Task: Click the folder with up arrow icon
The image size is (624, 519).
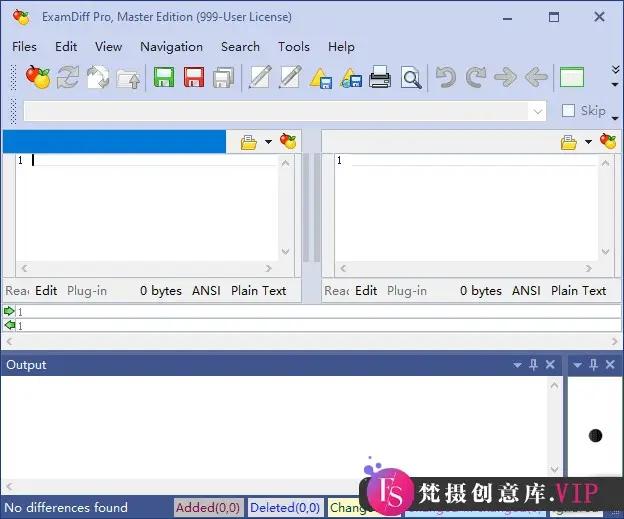Action: coord(128,78)
